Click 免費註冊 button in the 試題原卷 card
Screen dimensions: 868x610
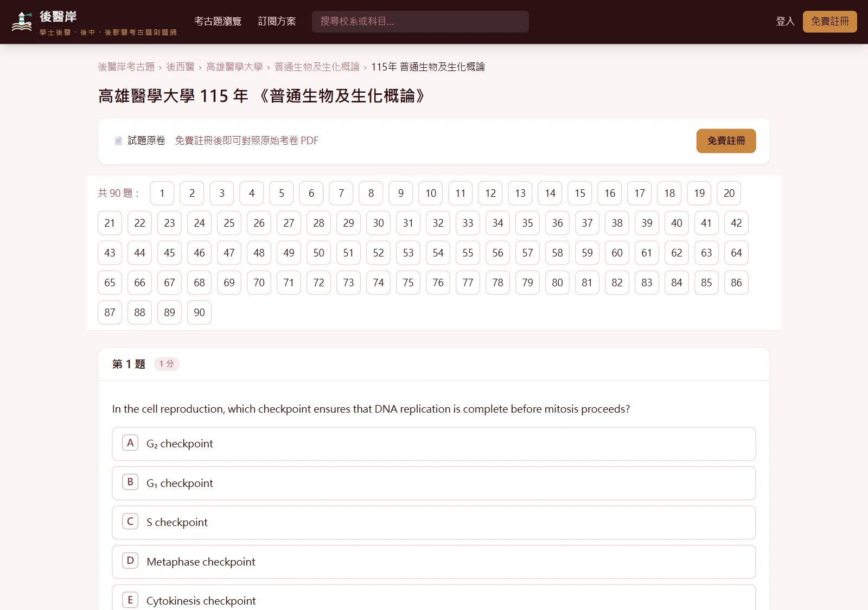click(x=726, y=141)
